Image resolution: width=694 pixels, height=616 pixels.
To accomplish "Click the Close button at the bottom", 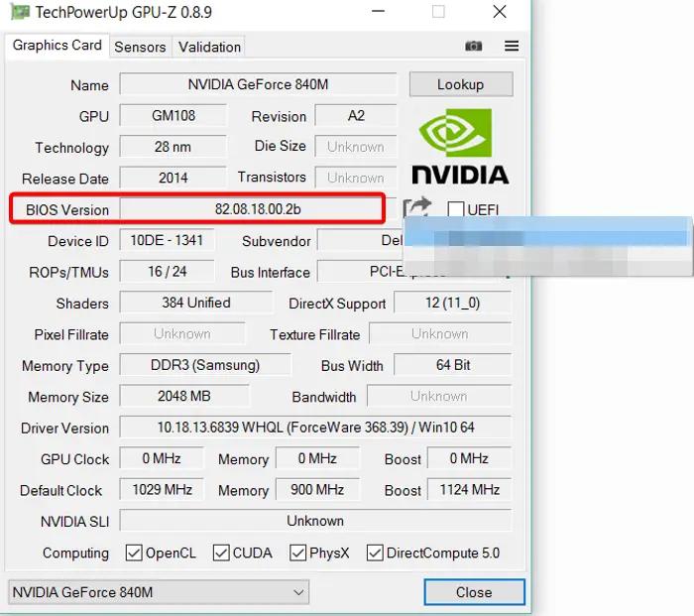I will tap(474, 592).
